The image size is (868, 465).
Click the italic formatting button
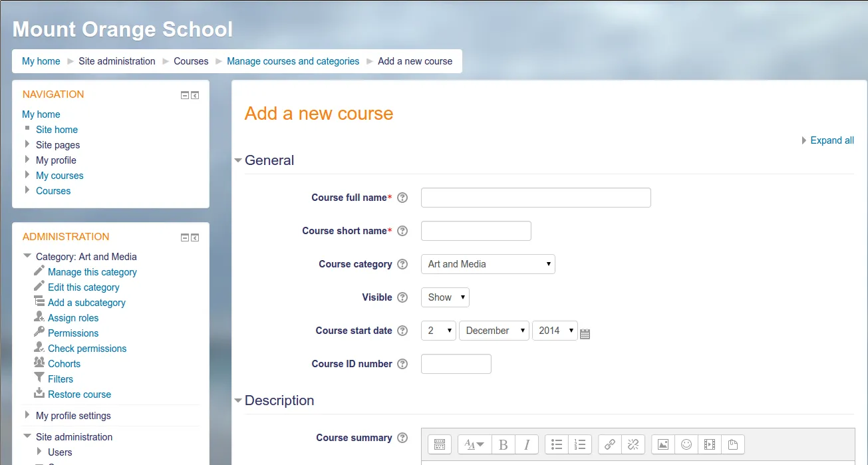point(527,444)
